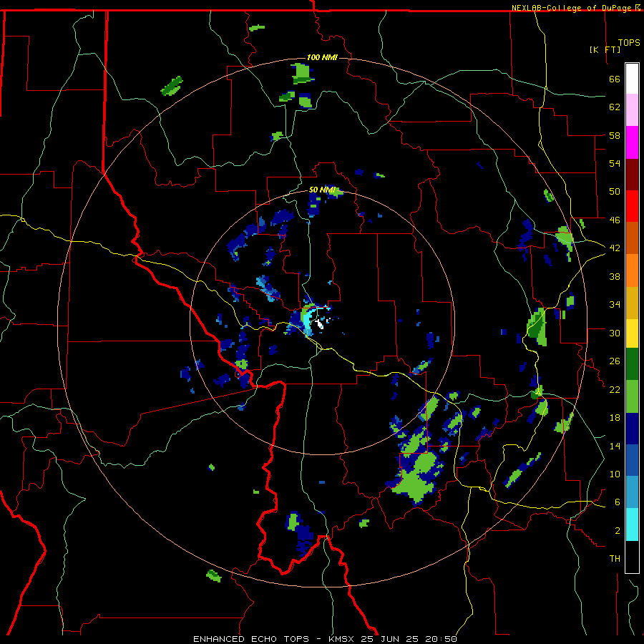Screen dimensions: 644x644
Task: Select the dark red legend color block
Action: tap(632, 174)
